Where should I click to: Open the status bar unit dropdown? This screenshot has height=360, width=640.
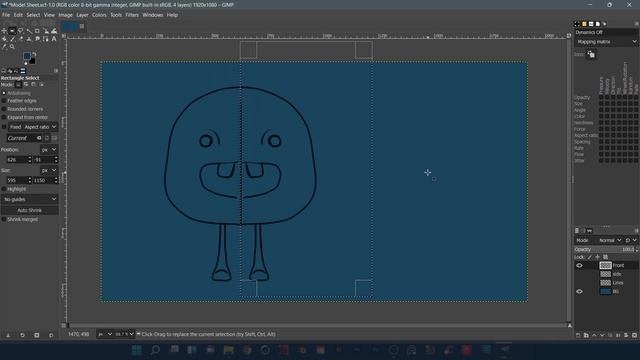105,334
